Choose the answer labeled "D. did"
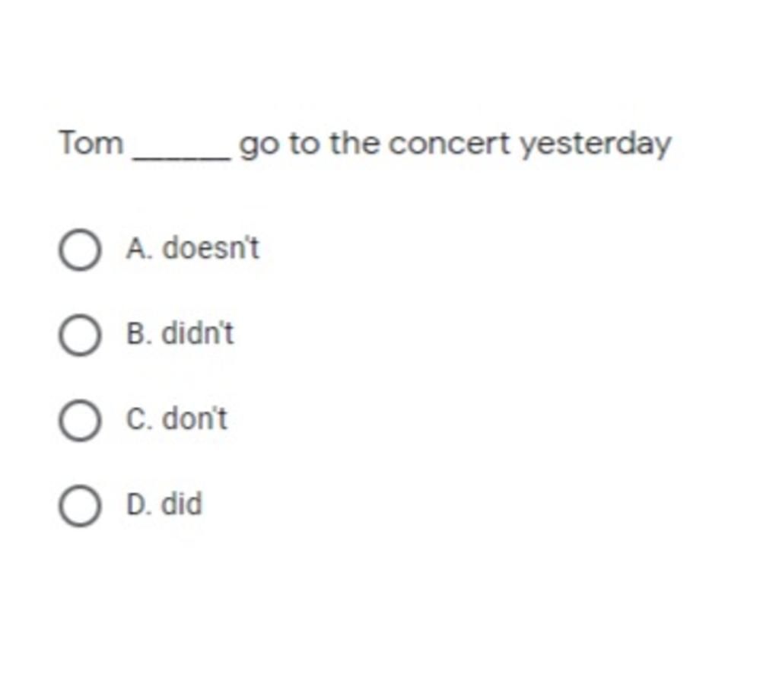 coord(164,504)
